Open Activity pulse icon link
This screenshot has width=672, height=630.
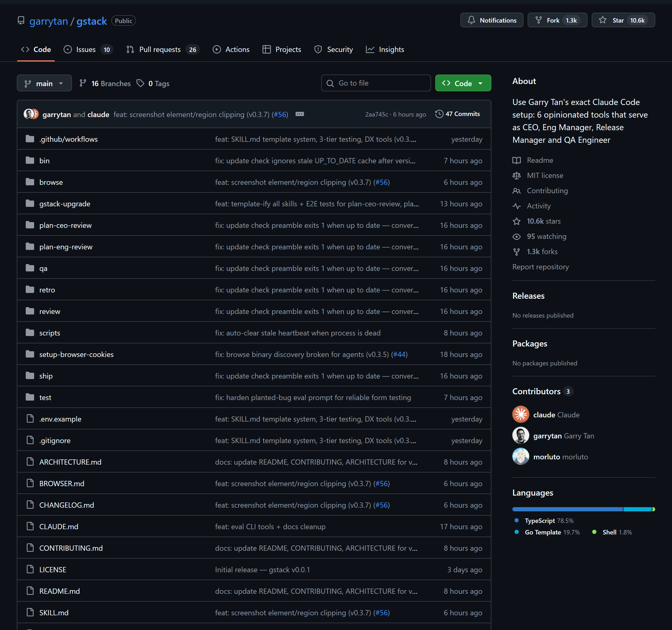coord(516,206)
